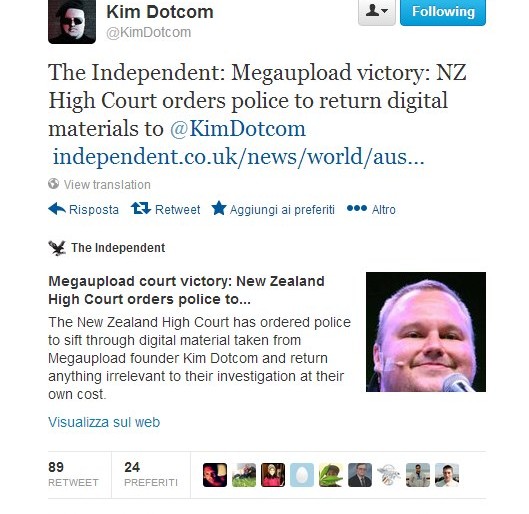Image resolution: width=529 pixels, height=514 pixels.
Task: Click the favorite star icon
Action: (x=219, y=208)
